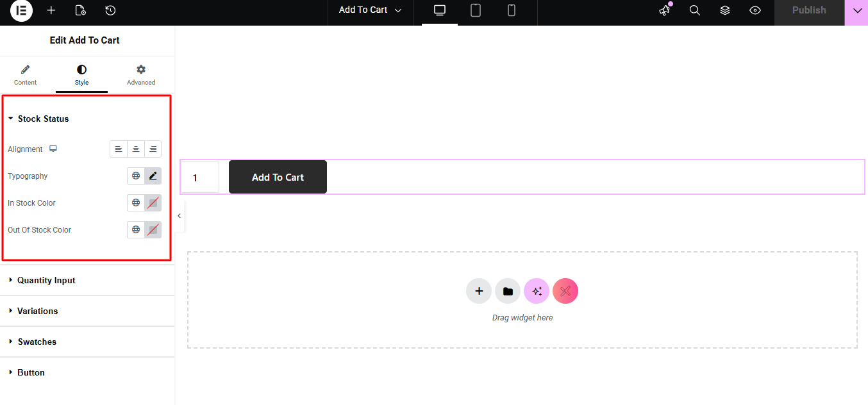Switch to tablet preview mode

tap(476, 11)
